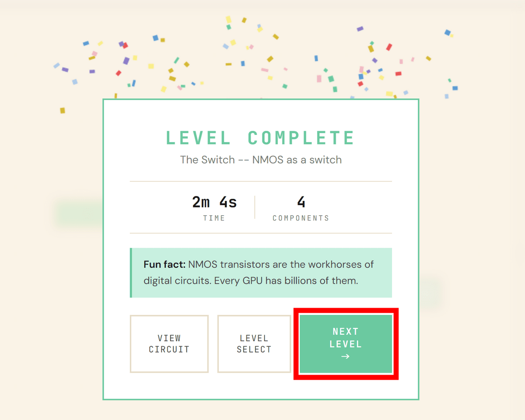Click the Level Complete heading
Image resolution: width=525 pixels, height=420 pixels.
[x=260, y=138]
